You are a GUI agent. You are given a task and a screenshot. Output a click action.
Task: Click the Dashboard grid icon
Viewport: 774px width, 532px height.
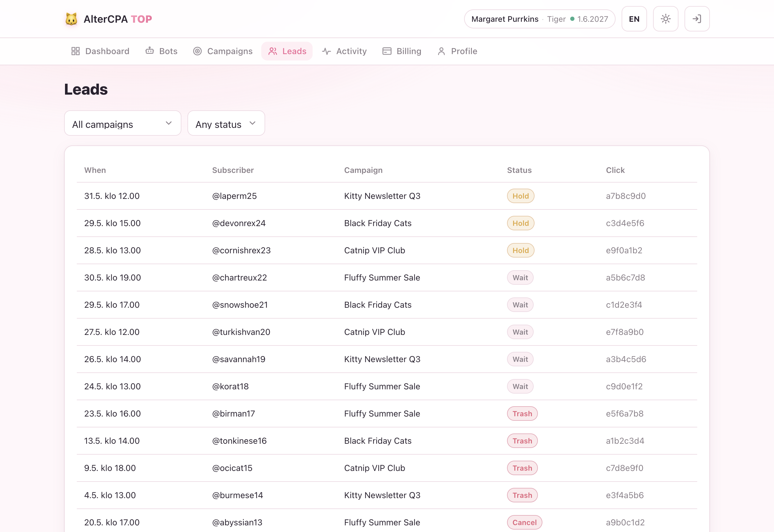(76, 51)
